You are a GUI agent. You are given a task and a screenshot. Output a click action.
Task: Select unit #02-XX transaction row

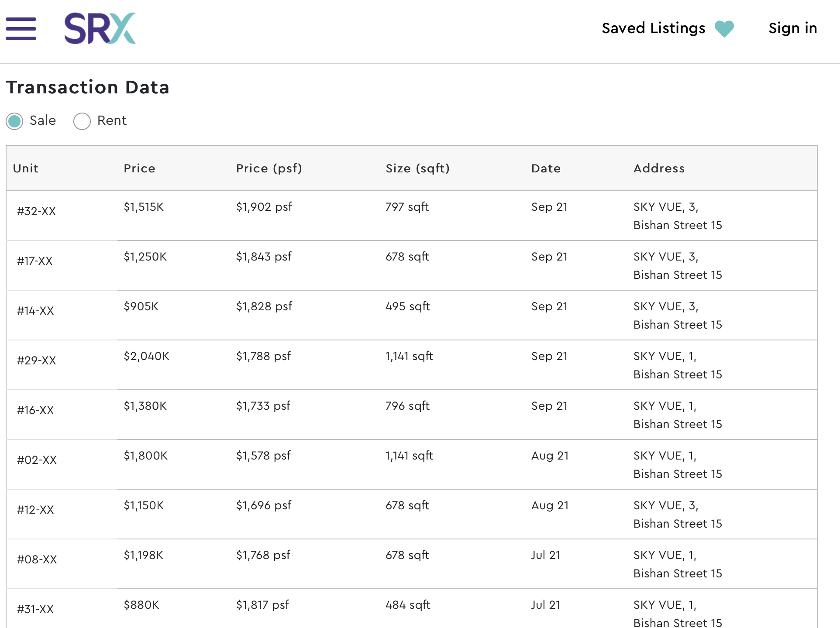click(x=37, y=460)
